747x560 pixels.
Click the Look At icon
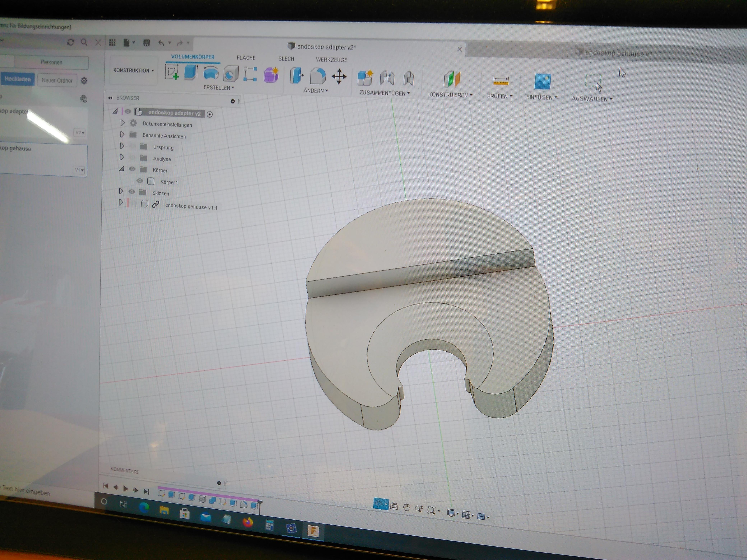click(394, 506)
